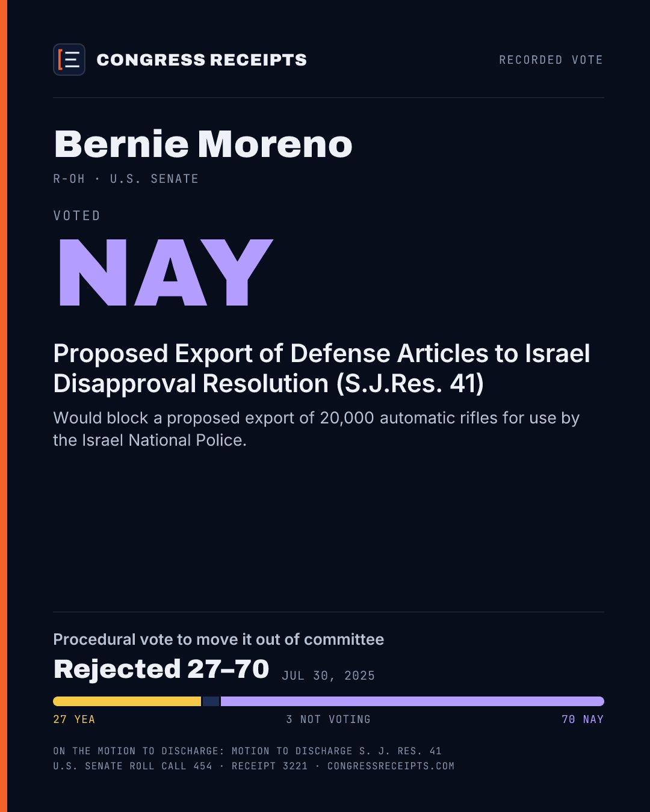Image resolution: width=650 pixels, height=812 pixels.
Task: Click the purple nay segment of vote bar
Action: click(x=412, y=701)
